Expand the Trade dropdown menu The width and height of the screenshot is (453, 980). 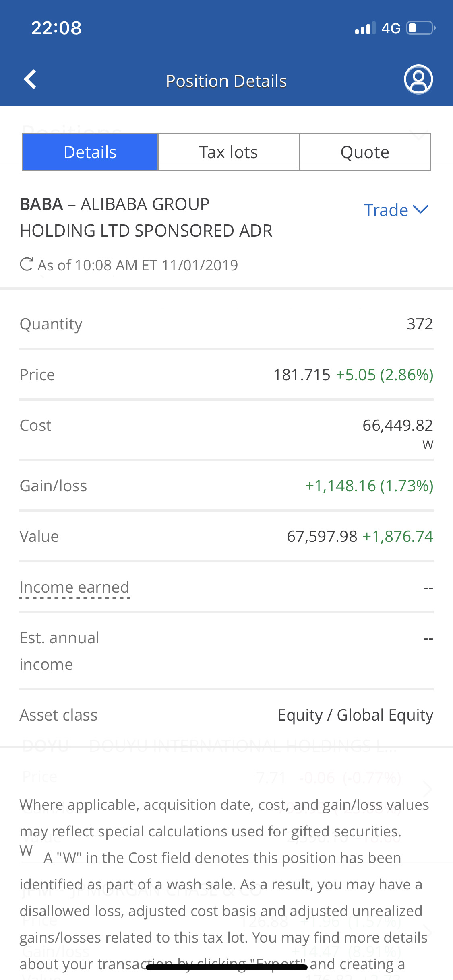(x=396, y=210)
